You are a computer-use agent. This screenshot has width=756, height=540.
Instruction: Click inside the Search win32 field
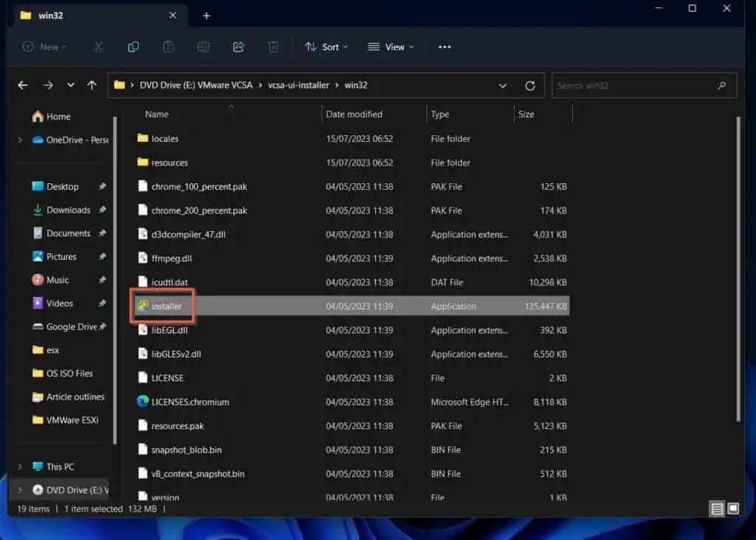(635, 85)
